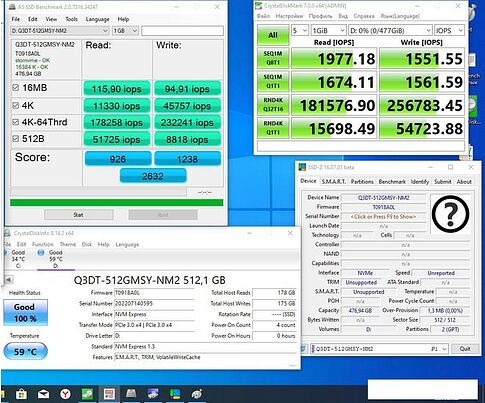The width and height of the screenshot is (485, 403).
Task: Switch to the About tab in SSD-Z
Action: coord(464,182)
